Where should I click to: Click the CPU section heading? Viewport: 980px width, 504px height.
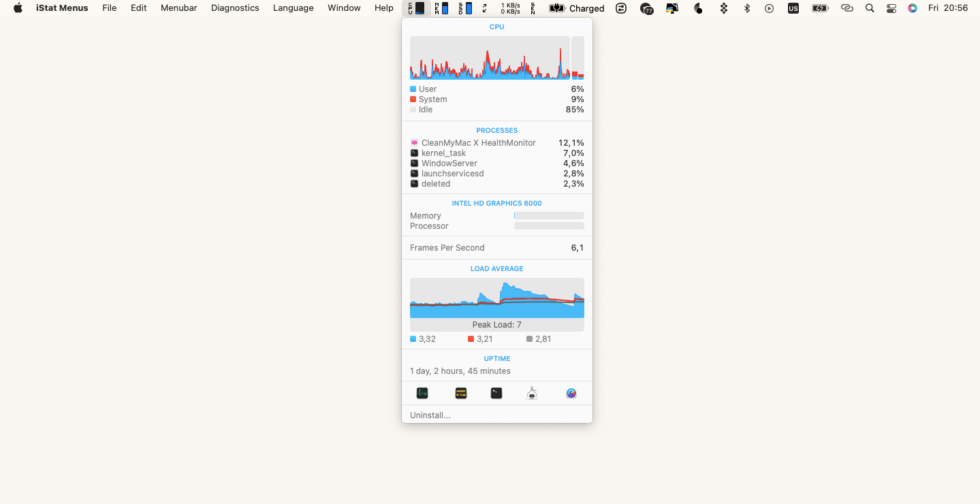click(497, 27)
